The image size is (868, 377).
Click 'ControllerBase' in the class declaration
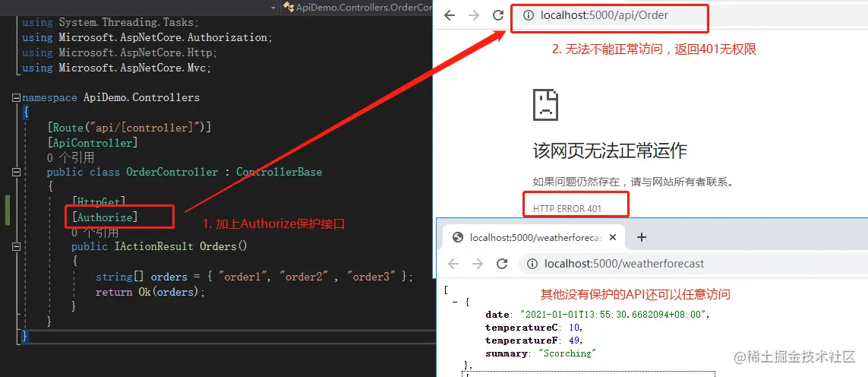click(279, 172)
